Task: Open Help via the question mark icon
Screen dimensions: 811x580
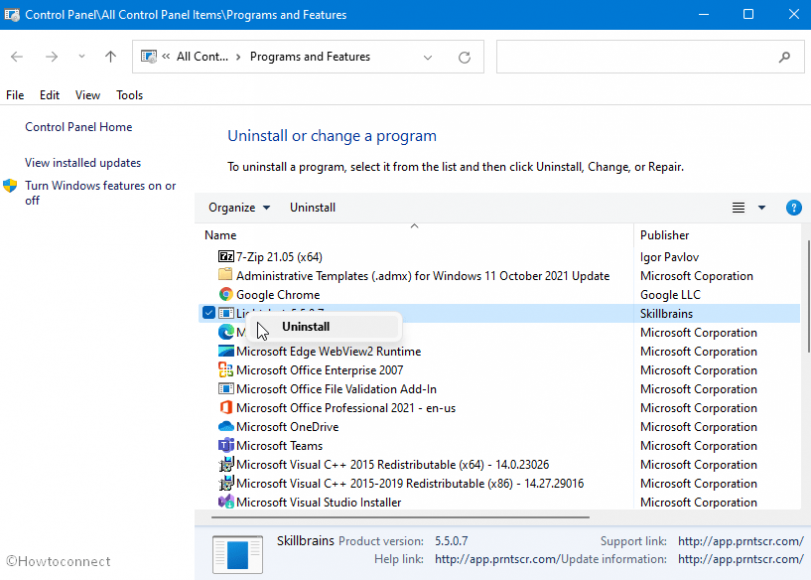Action: pos(794,207)
